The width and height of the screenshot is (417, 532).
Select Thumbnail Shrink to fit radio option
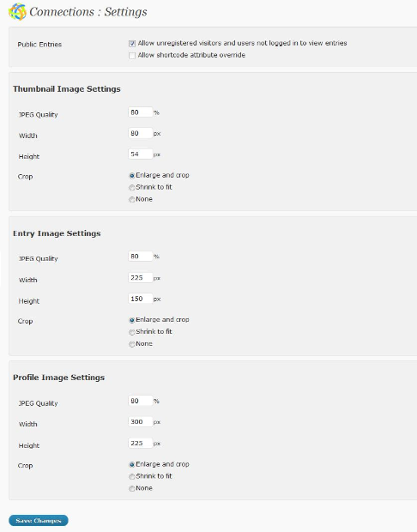(132, 187)
